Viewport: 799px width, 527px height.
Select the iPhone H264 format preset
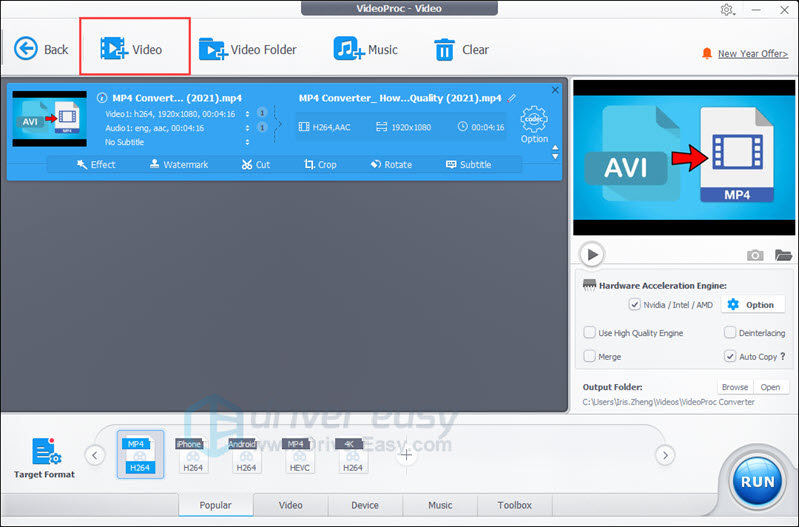coord(193,455)
